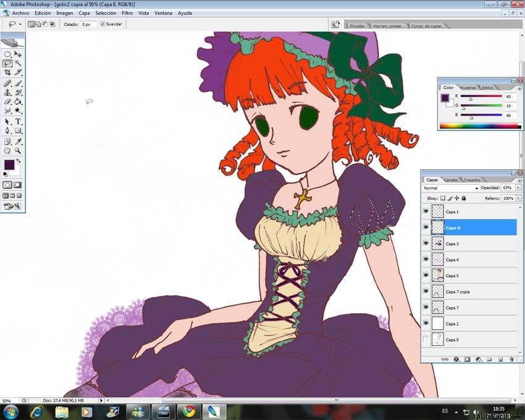Select the Type tool
The height and width of the screenshot is (420, 525).
pyautogui.click(x=18, y=122)
